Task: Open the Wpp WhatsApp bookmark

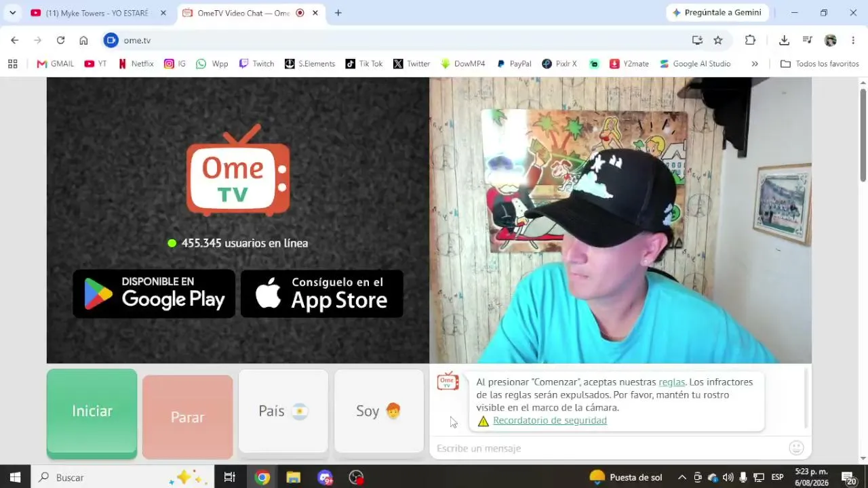Action: 212,64
